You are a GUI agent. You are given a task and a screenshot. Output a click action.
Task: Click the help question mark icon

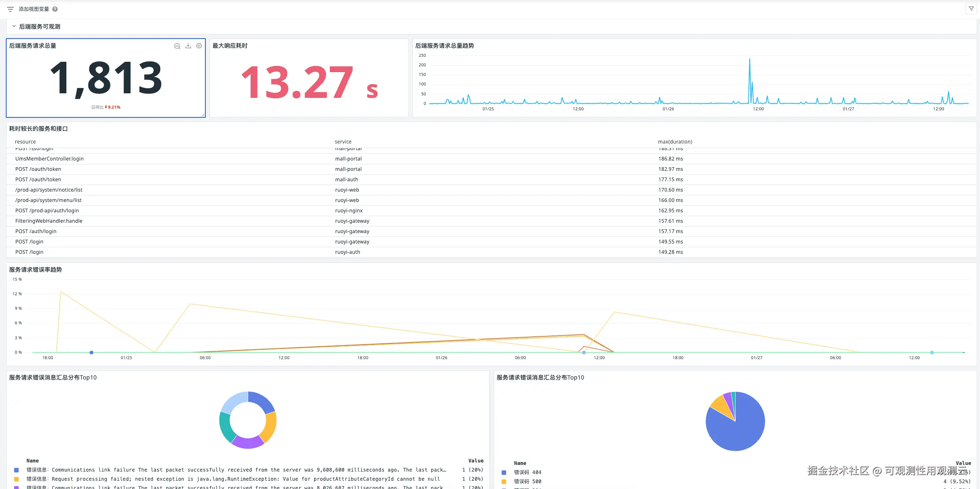pos(55,9)
